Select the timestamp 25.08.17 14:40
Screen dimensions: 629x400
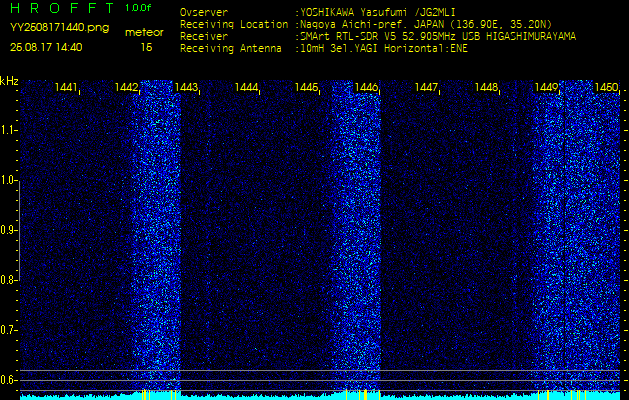46,47
